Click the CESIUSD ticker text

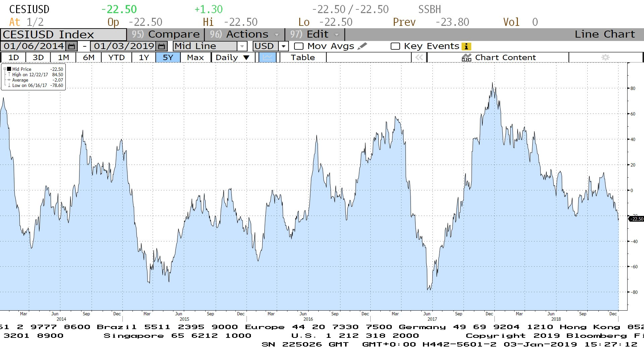click(x=29, y=9)
